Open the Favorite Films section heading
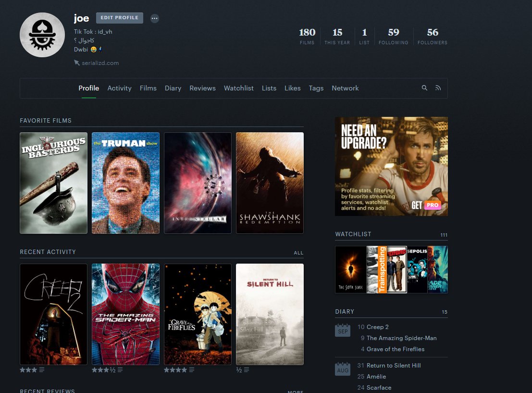Image resolution: width=532 pixels, height=393 pixels. pos(46,121)
